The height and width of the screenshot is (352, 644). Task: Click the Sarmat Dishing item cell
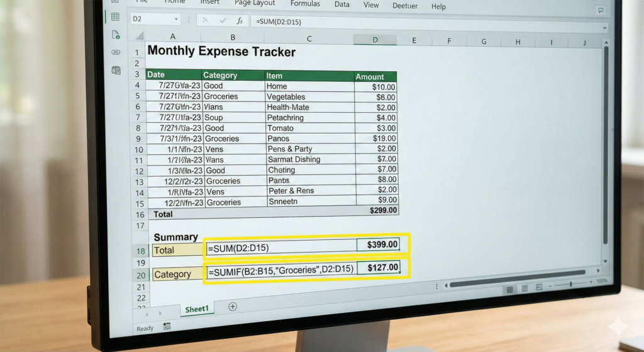click(311, 159)
